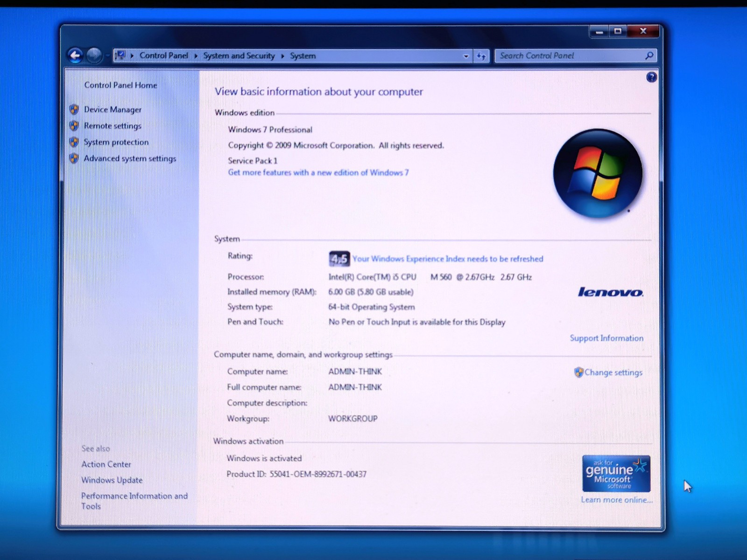This screenshot has height=560, width=747.
Task: Open Lenovo Support Information
Action: (606, 338)
